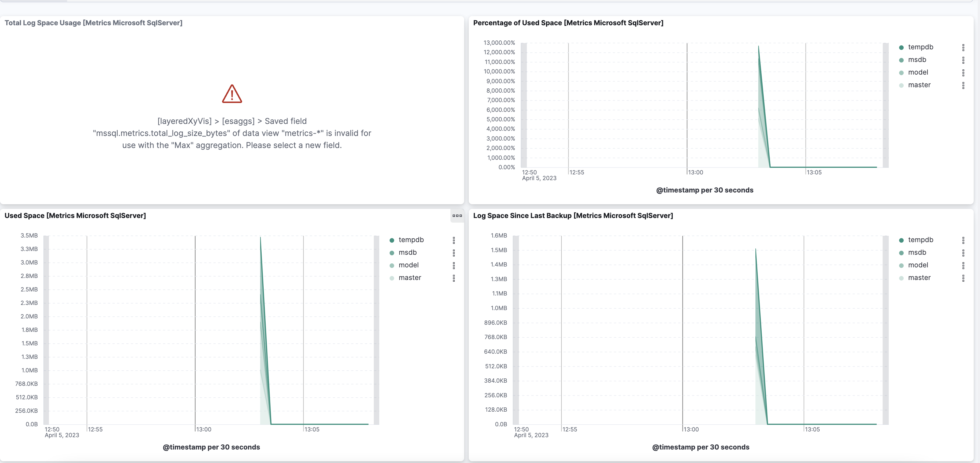980x463 pixels.
Task: Click the Used Space panel title
Action: pyautogui.click(x=75, y=216)
